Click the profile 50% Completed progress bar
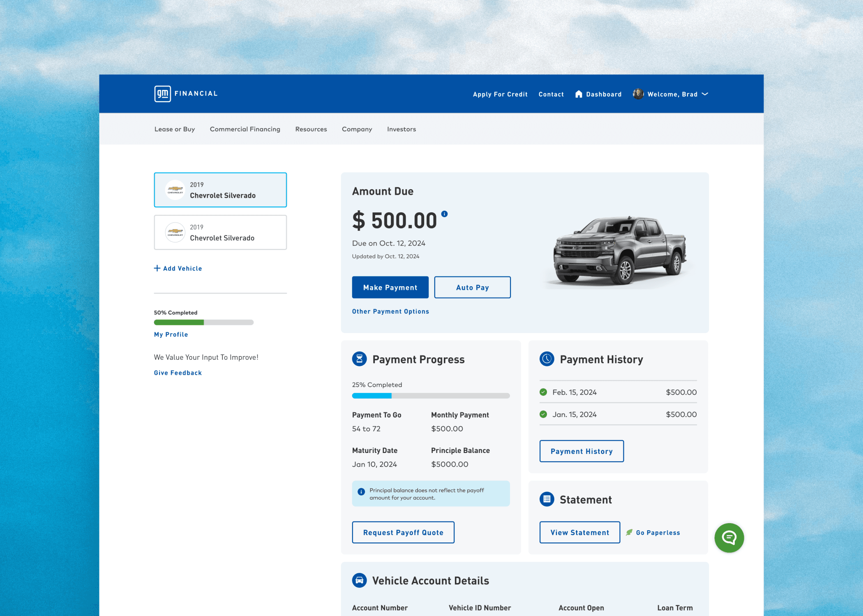Screen dimensions: 863x616 [204, 322]
